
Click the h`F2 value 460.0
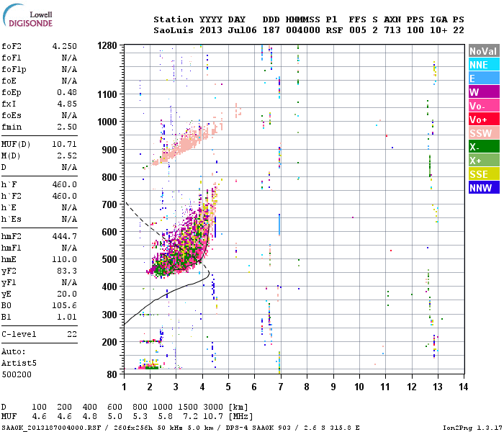65,196
